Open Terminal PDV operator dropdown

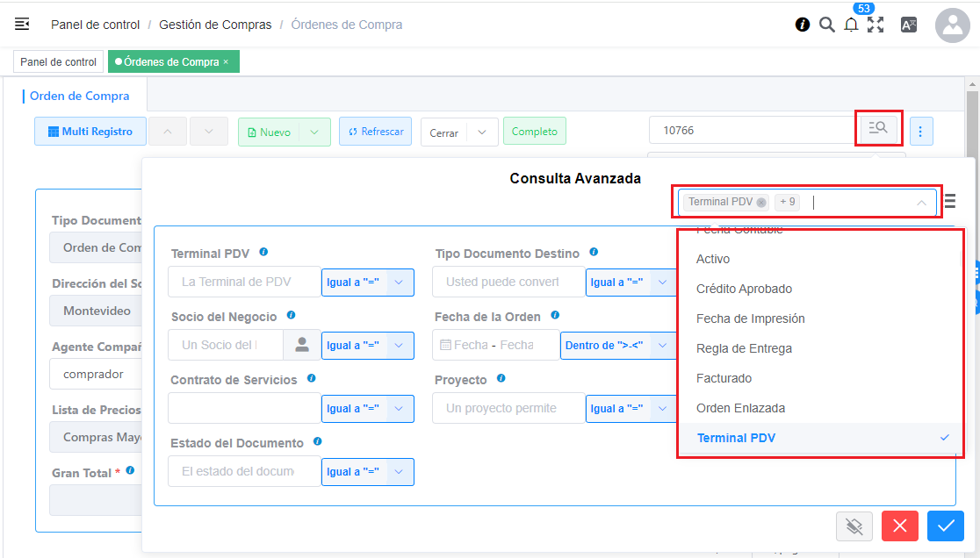tap(368, 283)
